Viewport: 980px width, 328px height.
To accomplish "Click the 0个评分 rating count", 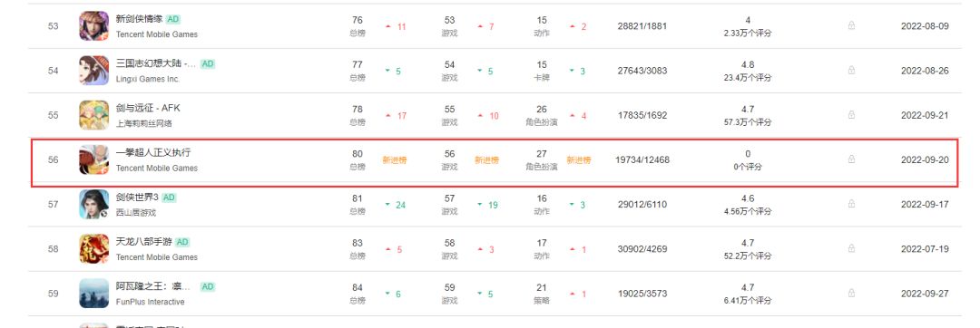I will pyautogui.click(x=748, y=167).
